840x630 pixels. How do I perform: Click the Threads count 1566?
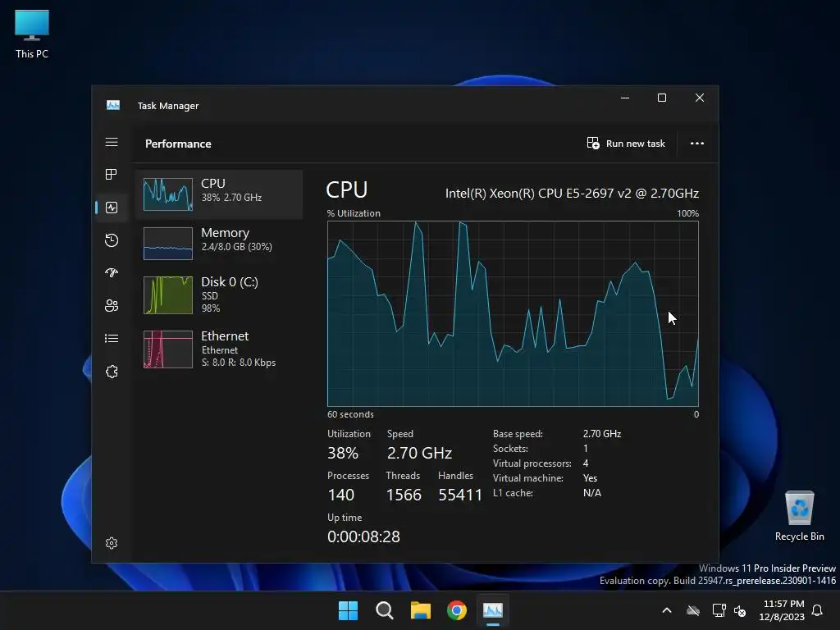tap(404, 495)
